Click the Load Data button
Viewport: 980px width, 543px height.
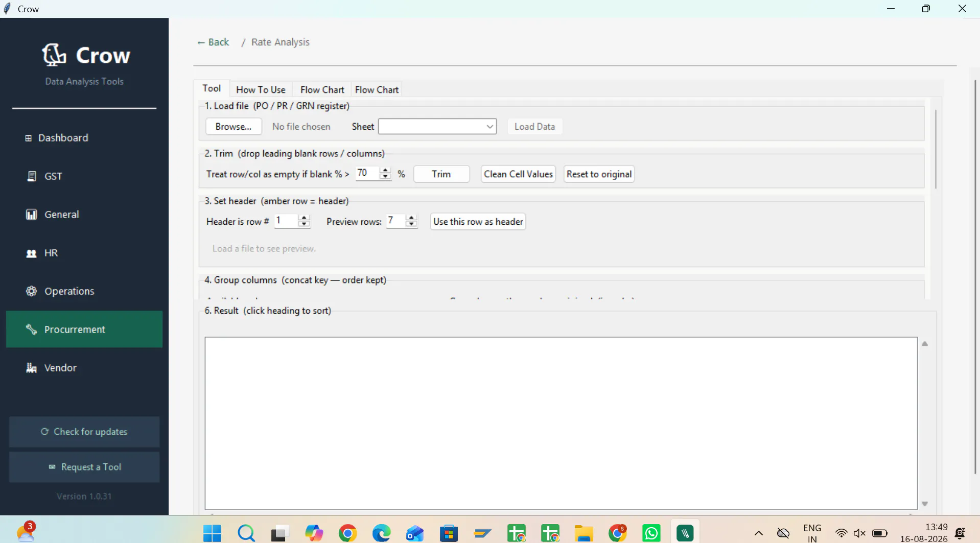[534, 127]
